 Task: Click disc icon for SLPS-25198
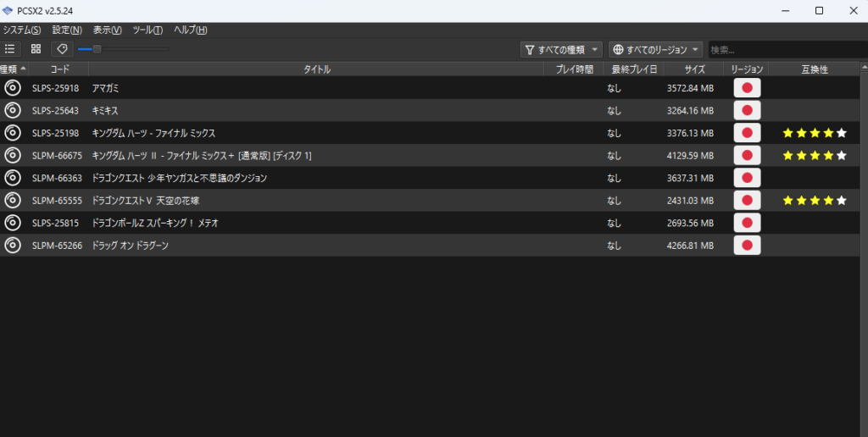coord(12,133)
